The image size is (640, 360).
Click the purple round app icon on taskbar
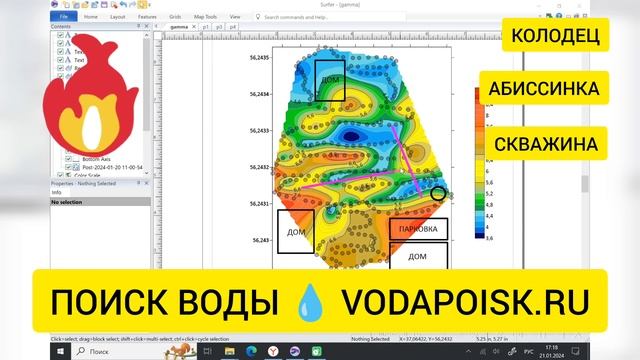point(295,351)
